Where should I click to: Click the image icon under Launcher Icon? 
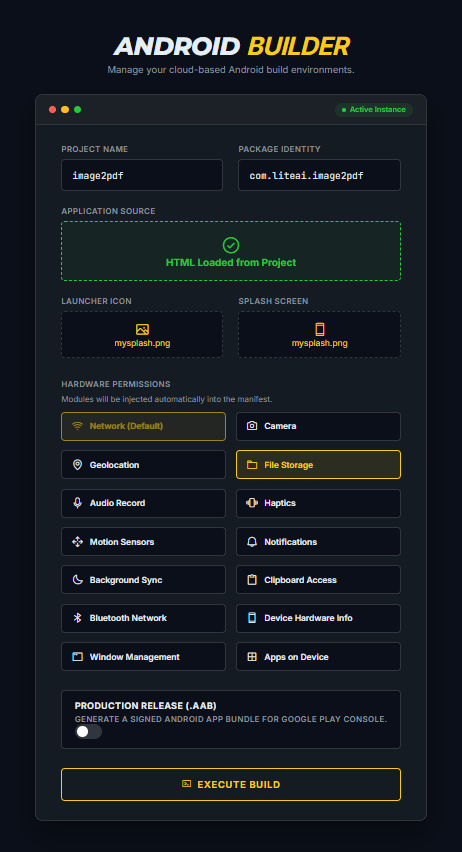[142, 329]
